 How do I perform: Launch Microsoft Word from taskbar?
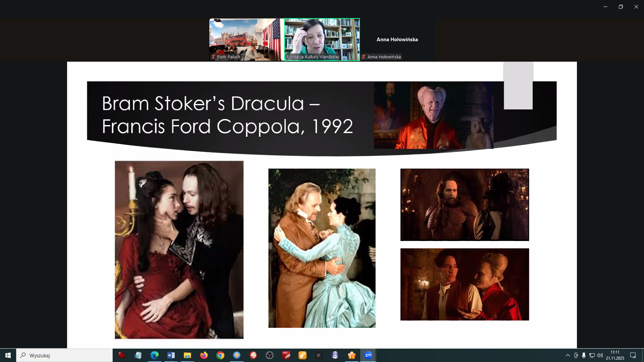pos(171,355)
